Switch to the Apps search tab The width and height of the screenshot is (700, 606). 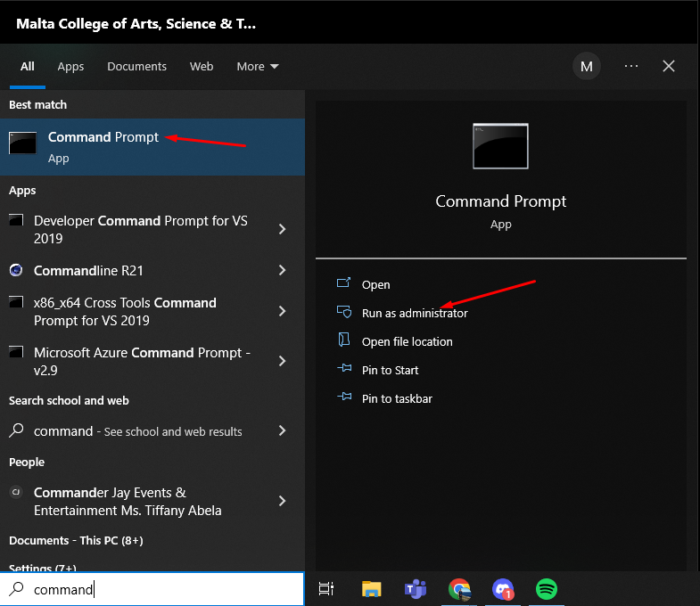70,67
